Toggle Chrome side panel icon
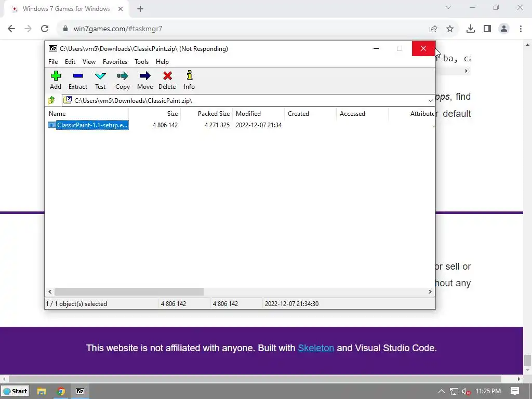Viewport: 532px width, 399px height. click(487, 29)
